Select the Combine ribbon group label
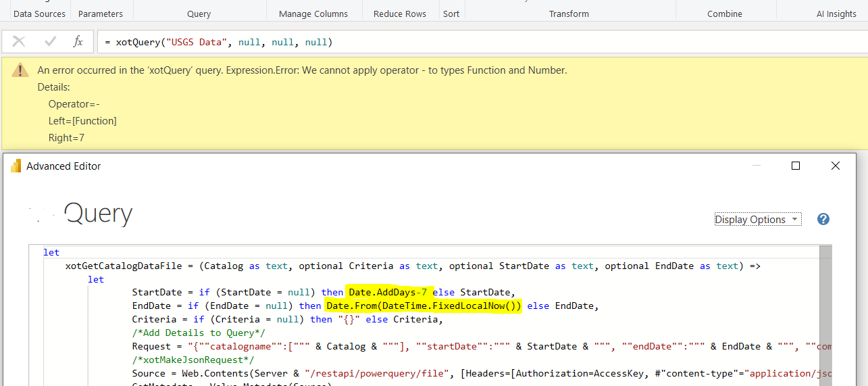Image resolution: width=868 pixels, height=386 pixels. (725, 14)
